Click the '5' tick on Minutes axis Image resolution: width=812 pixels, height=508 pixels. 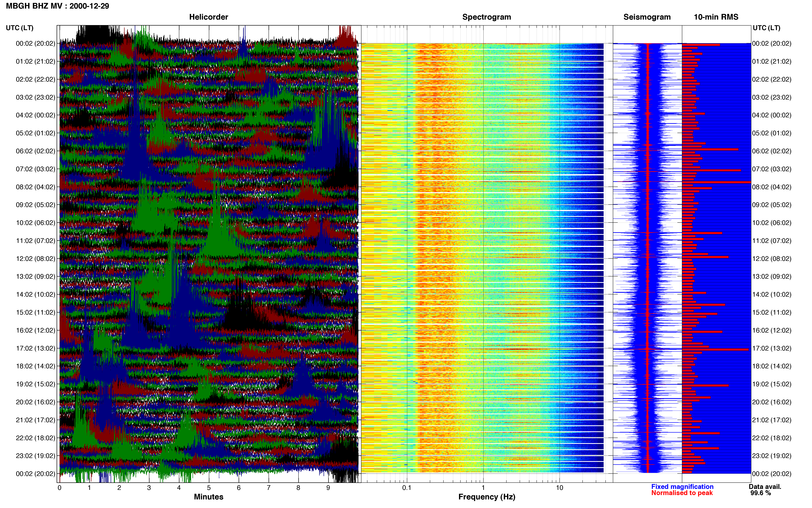click(x=209, y=488)
